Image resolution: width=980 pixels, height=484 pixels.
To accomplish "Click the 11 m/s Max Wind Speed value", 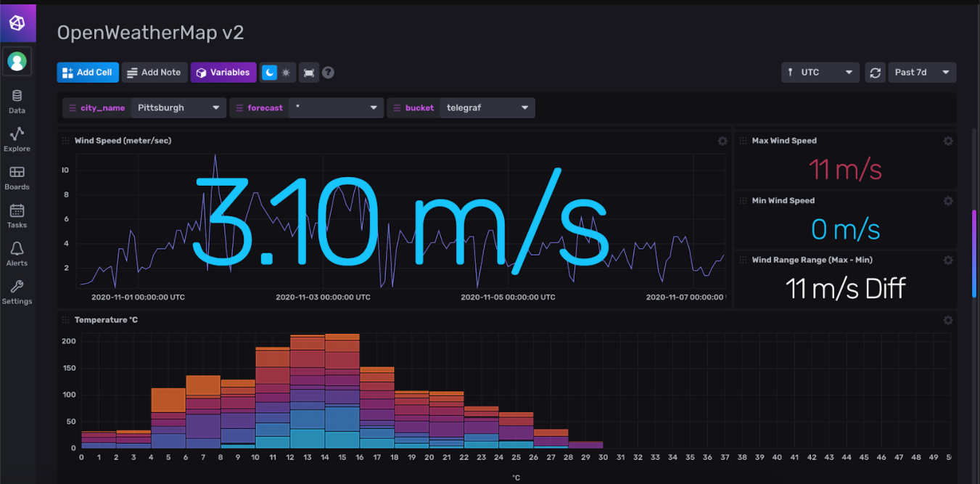I will point(845,169).
